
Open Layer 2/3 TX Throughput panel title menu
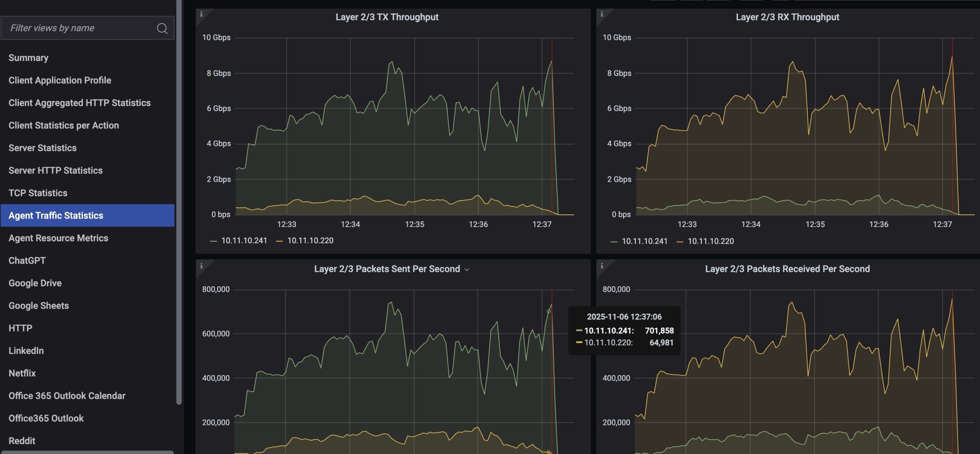(387, 17)
